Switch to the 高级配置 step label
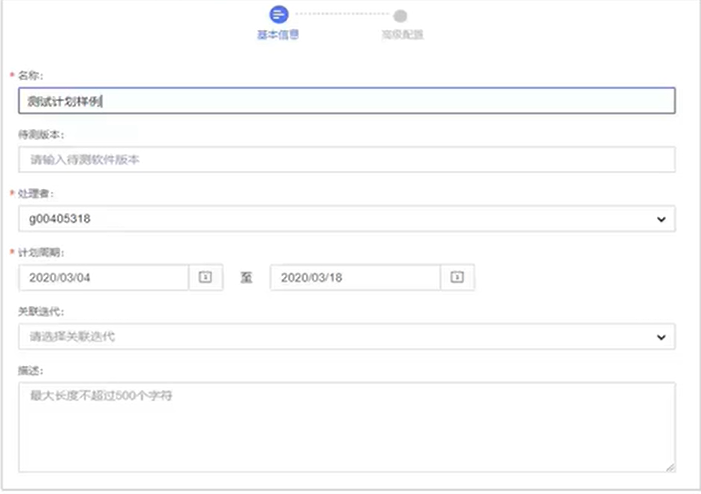The image size is (701, 494). coord(402,35)
